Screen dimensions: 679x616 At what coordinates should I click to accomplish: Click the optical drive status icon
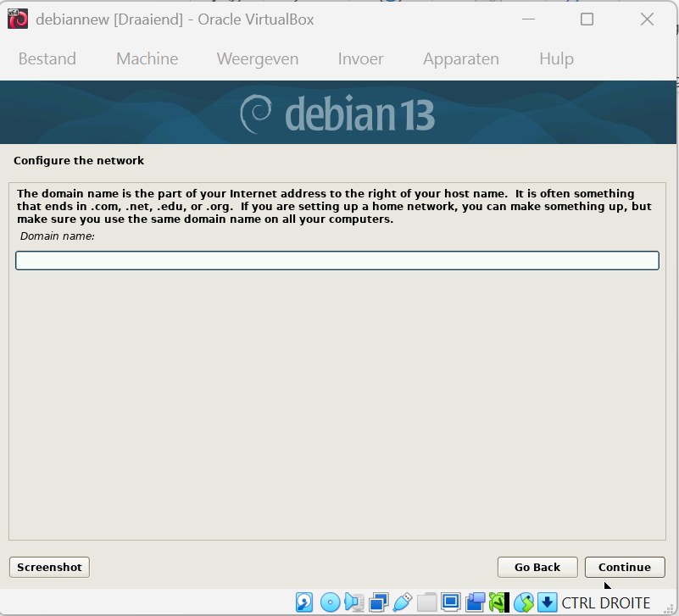coord(330,602)
